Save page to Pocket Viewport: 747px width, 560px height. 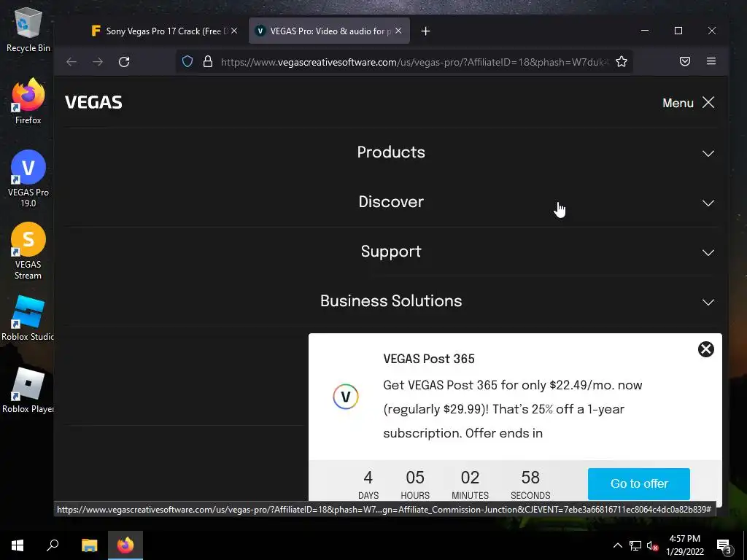tap(685, 61)
